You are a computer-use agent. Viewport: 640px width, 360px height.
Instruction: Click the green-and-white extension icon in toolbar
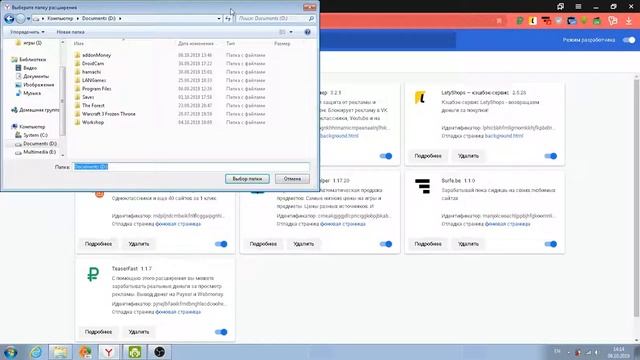(598, 21)
